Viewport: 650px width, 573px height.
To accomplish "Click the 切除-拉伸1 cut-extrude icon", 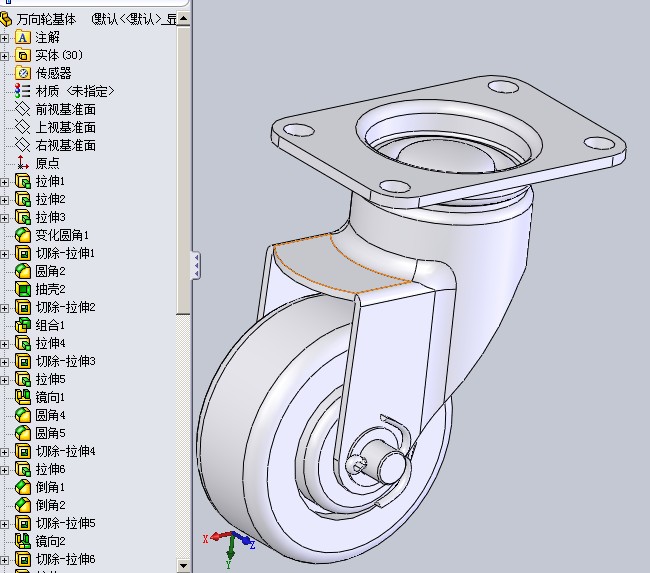I will click(x=23, y=253).
